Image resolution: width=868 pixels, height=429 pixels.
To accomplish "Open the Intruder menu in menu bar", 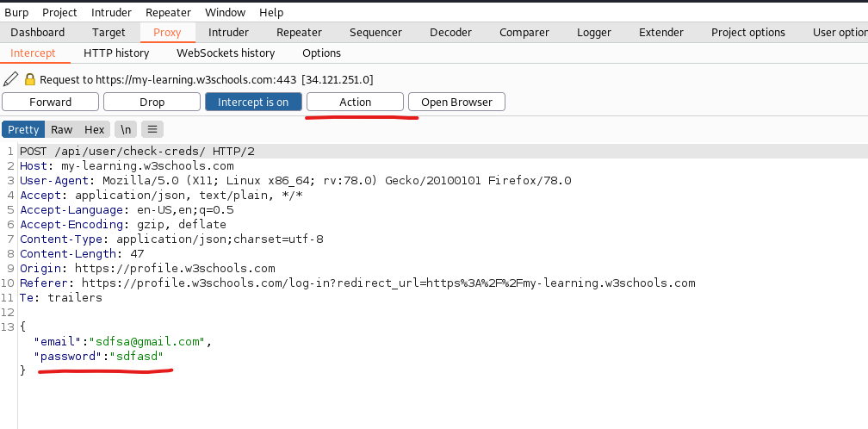I will click(111, 12).
